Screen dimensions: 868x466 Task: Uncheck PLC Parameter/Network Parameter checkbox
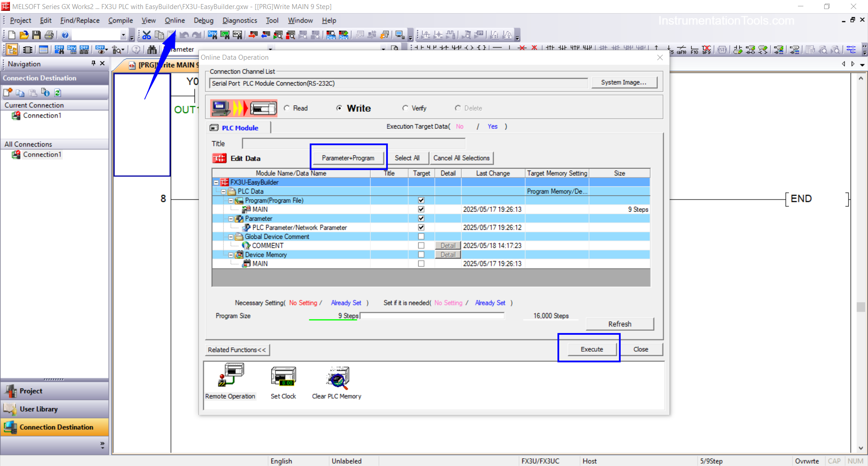coord(421,228)
